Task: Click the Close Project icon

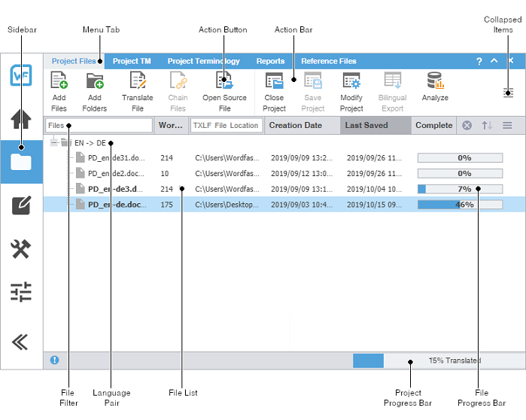Action: (x=274, y=81)
